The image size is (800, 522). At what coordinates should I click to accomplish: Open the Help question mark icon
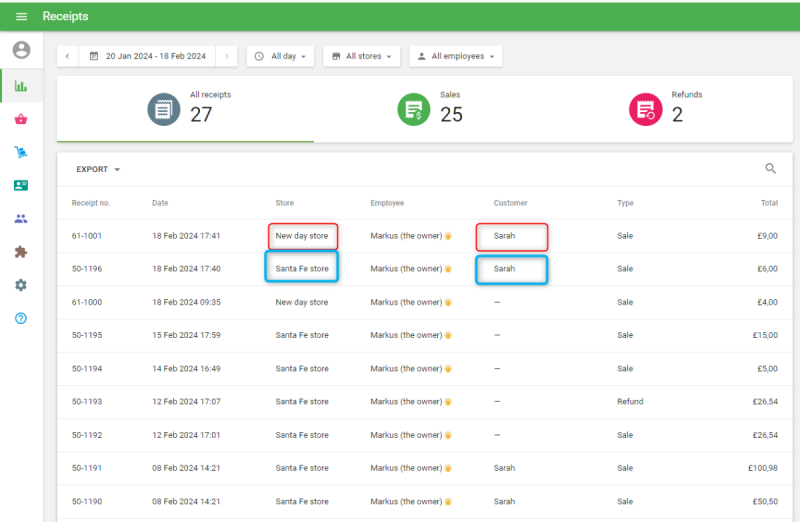point(21,318)
